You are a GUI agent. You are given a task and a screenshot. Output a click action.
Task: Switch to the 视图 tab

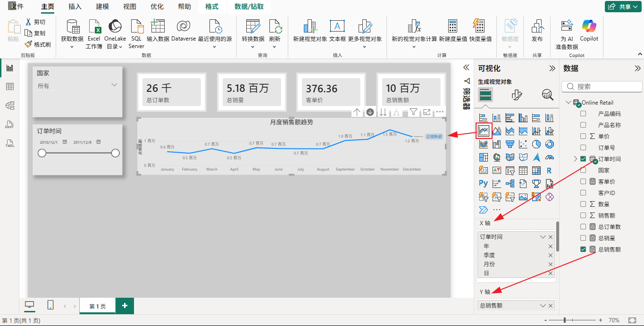tap(130, 7)
